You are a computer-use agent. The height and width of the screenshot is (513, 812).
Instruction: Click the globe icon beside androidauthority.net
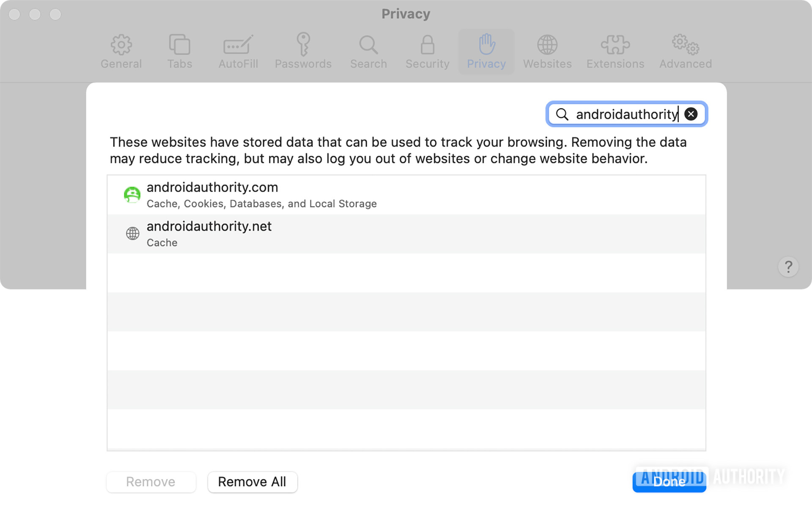pos(132,233)
